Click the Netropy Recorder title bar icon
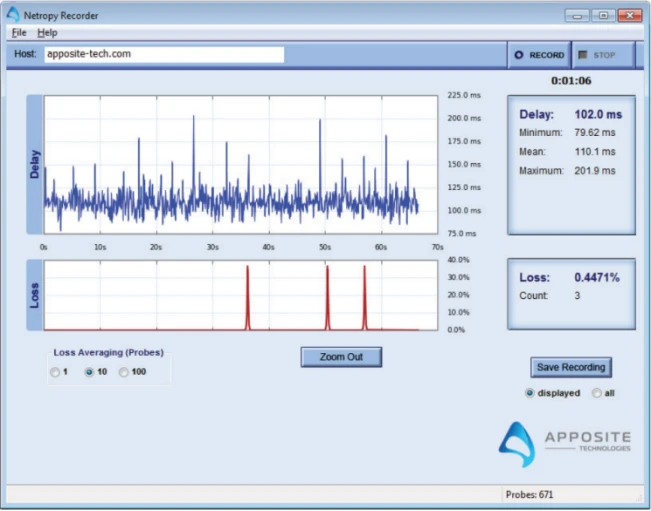 tap(13, 15)
